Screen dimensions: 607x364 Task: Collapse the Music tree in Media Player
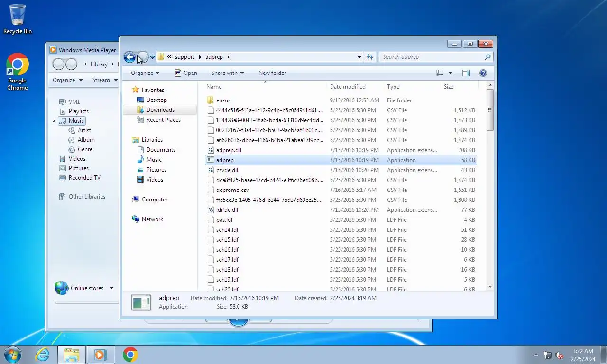55,121
